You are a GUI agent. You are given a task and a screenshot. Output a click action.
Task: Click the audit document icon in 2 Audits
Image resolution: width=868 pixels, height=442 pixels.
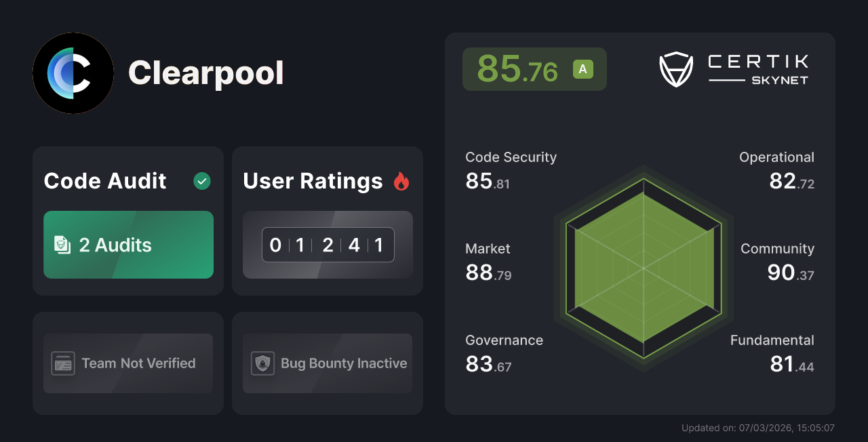(62, 245)
